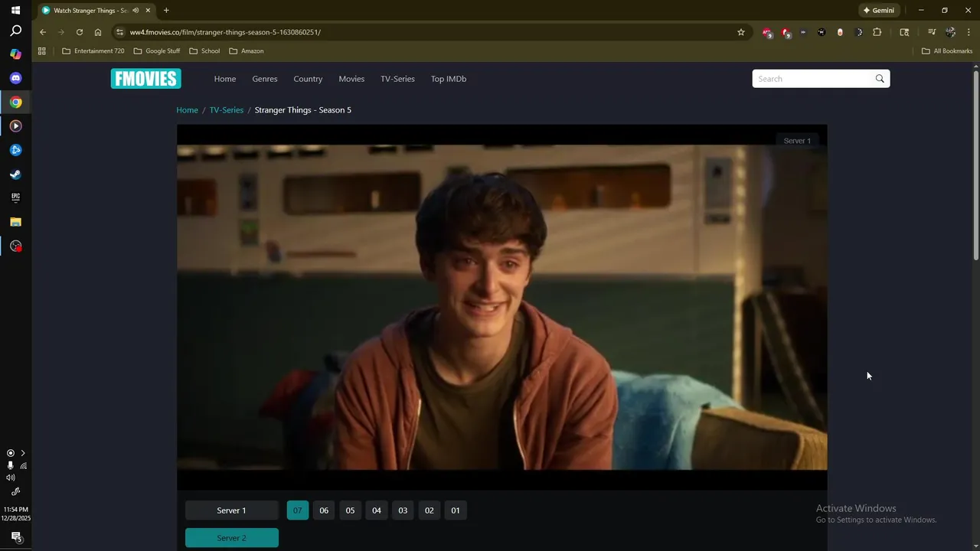Follow the Home breadcrumb link

coord(188,110)
